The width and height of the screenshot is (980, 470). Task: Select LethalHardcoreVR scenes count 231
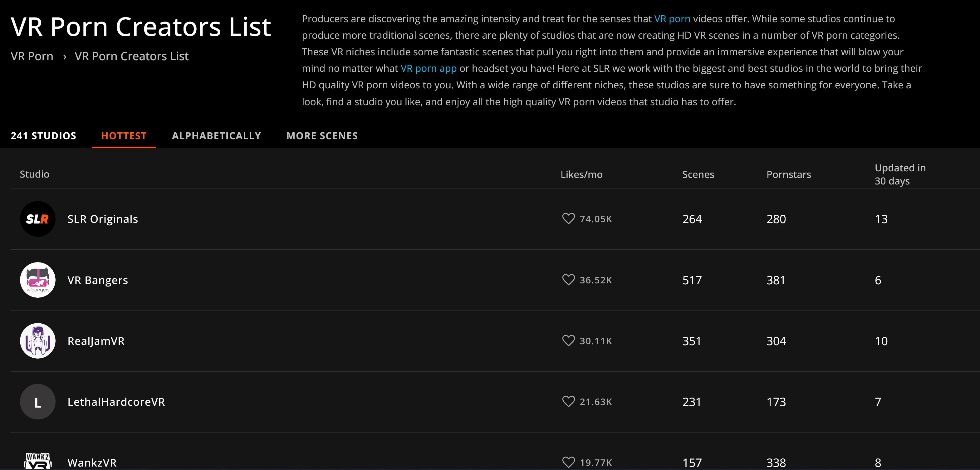click(x=692, y=402)
